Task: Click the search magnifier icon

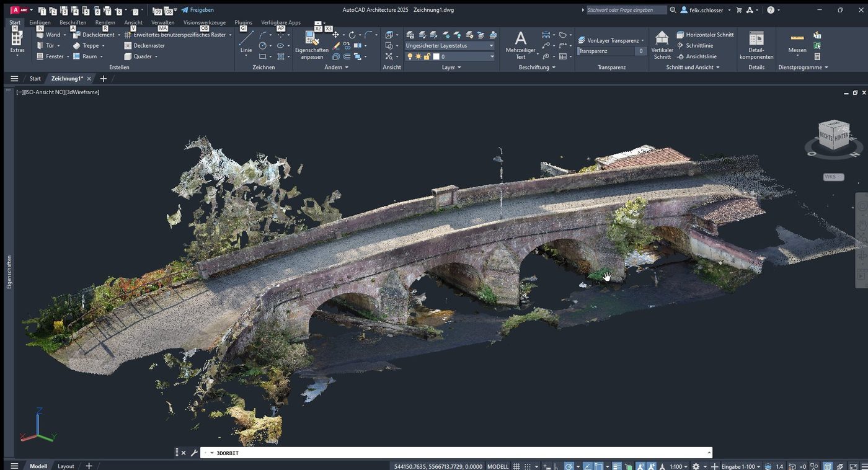Action: [x=673, y=10]
